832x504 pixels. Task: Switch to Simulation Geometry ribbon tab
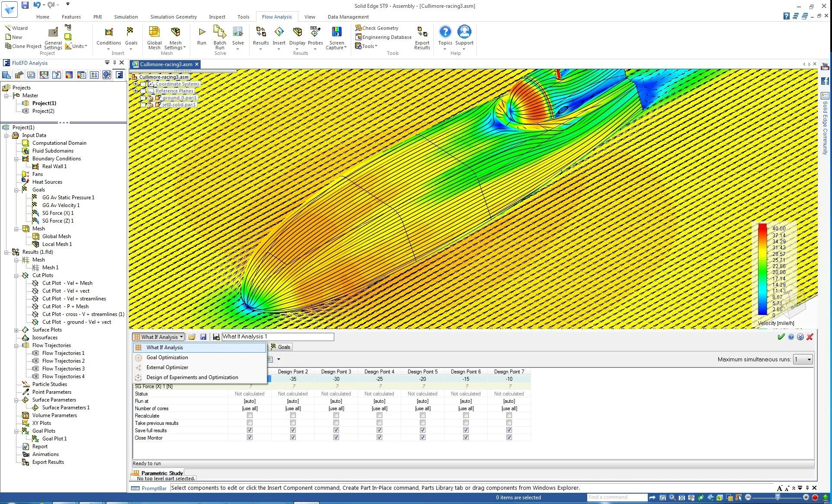pyautogui.click(x=173, y=17)
